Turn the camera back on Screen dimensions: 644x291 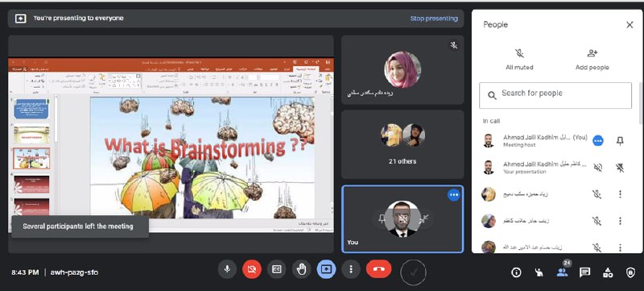(x=252, y=269)
